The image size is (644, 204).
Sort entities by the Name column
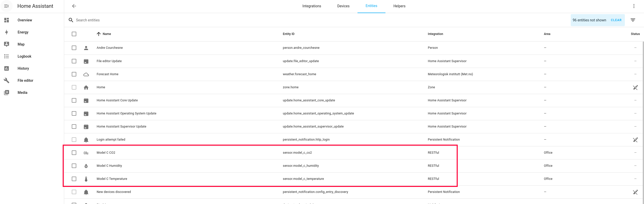tap(106, 34)
